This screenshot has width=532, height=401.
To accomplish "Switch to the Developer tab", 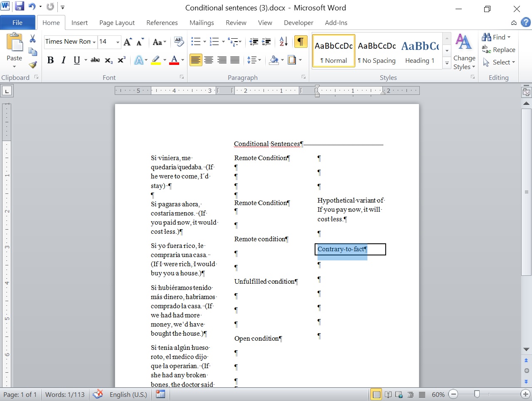I will coord(298,23).
